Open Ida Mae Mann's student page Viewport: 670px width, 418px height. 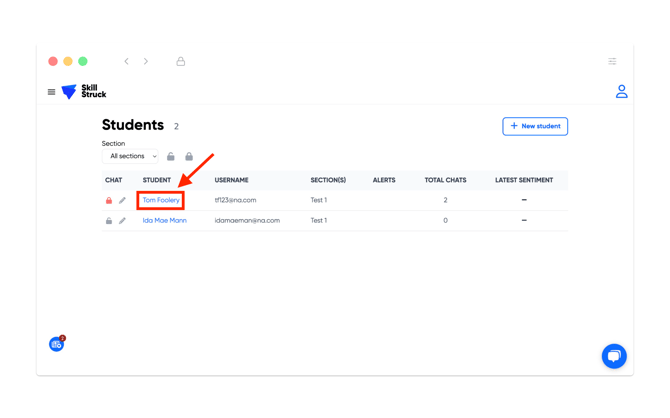tap(165, 221)
